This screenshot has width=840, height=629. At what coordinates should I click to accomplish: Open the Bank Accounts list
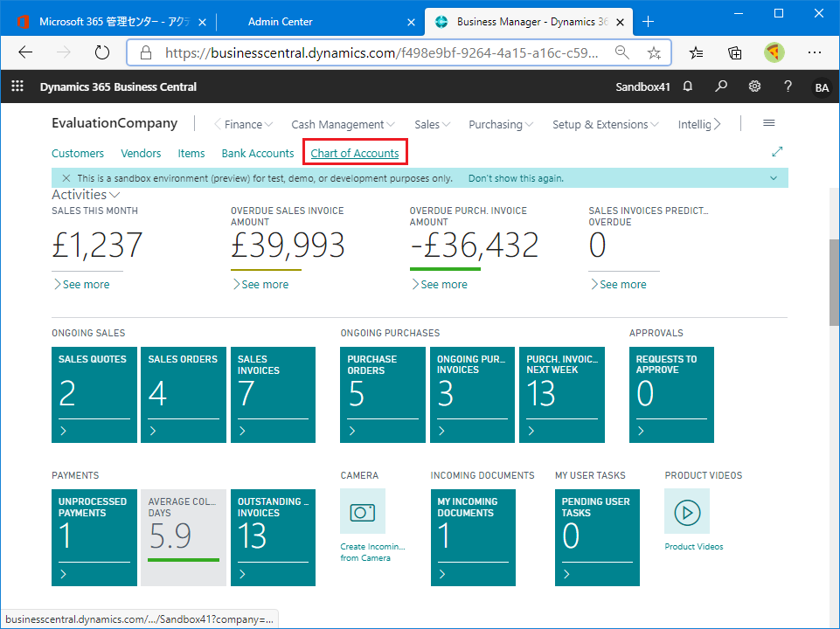pyautogui.click(x=258, y=153)
